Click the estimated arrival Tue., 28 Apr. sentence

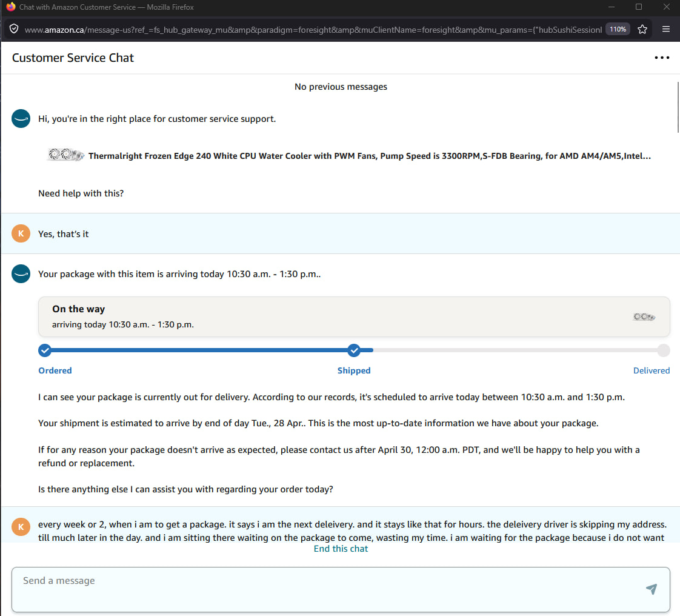[x=318, y=423]
